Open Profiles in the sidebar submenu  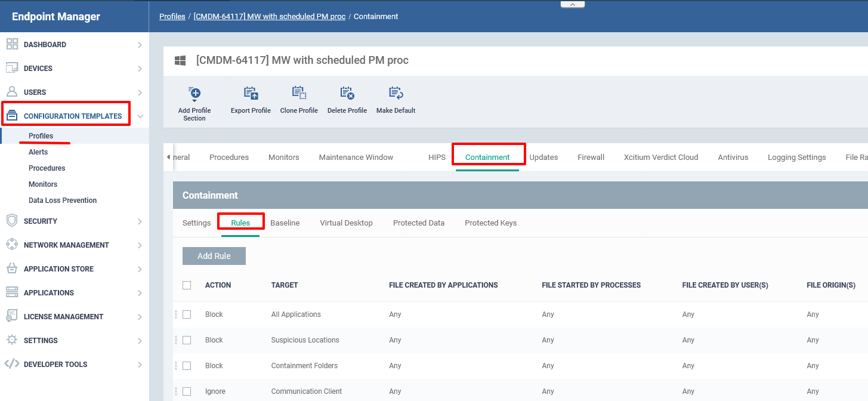coord(41,136)
